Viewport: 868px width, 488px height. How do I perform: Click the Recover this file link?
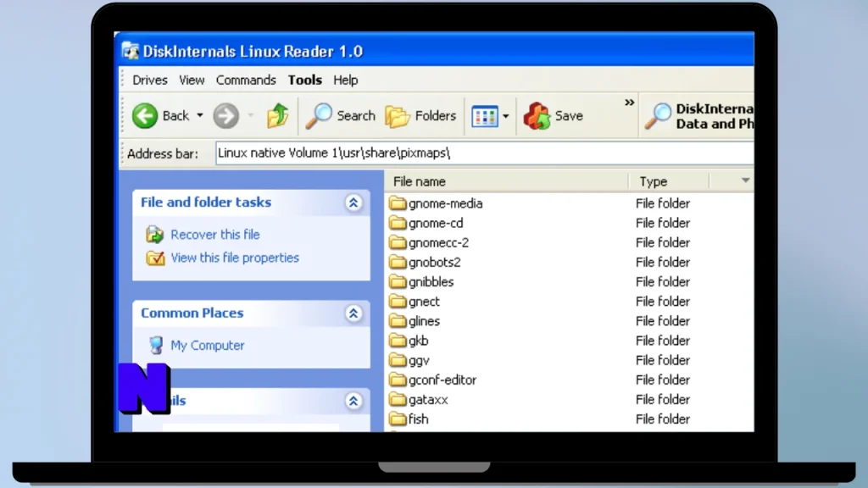click(214, 235)
